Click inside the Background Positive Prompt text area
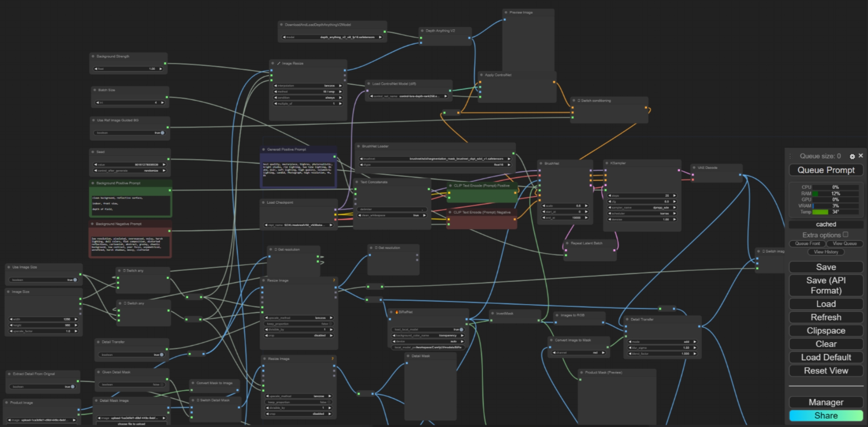 [x=130, y=204]
